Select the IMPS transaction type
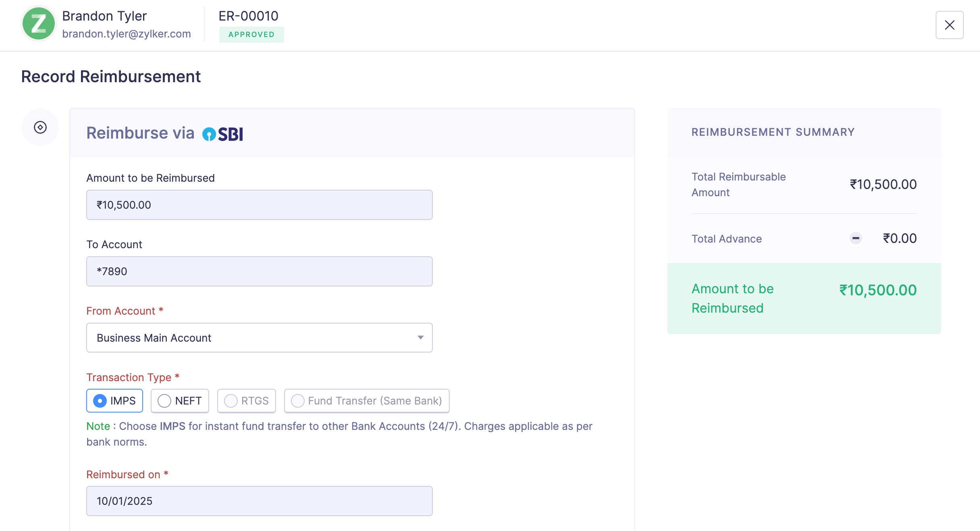980x531 pixels. [115, 400]
